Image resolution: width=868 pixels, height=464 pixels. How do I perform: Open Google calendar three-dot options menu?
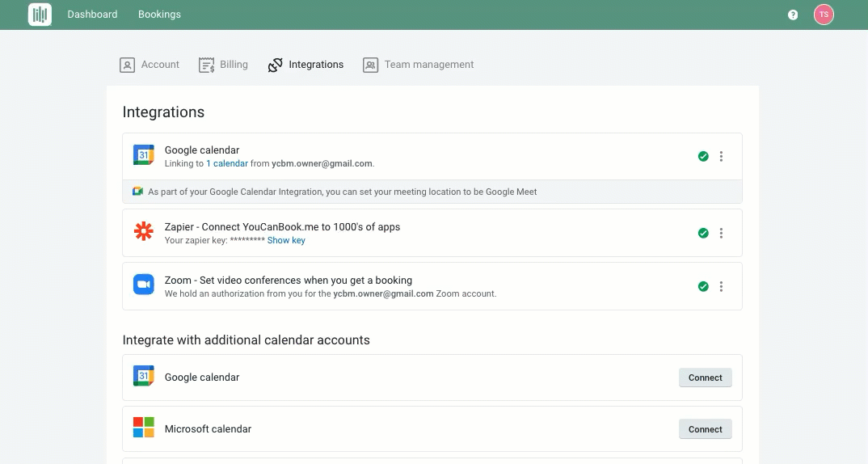coord(721,157)
